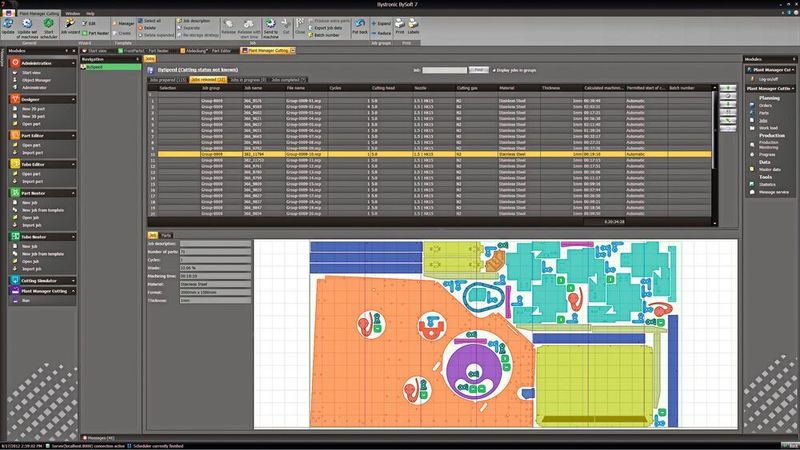
Task: Close the Plant Manager Cutting document tab
Action: pyautogui.click(x=293, y=51)
